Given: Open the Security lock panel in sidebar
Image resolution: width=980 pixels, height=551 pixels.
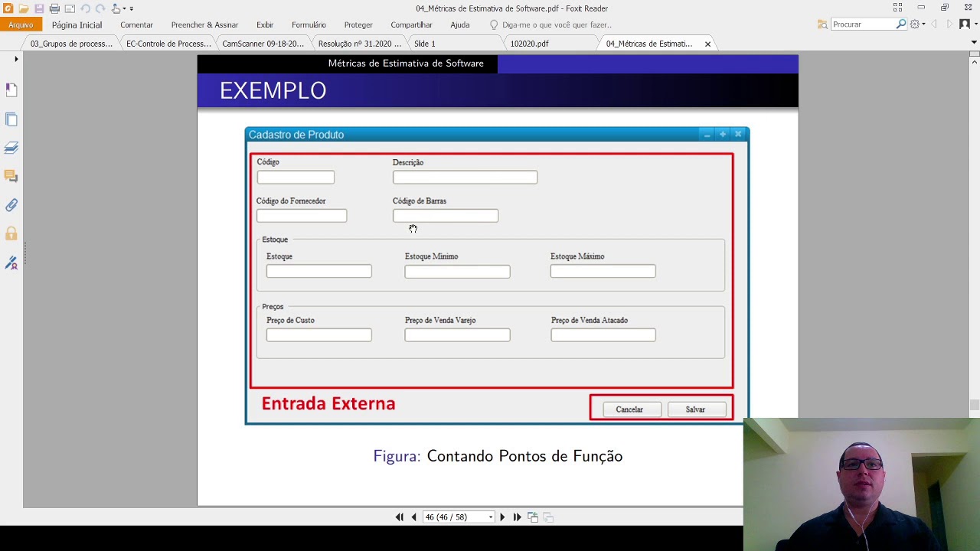Looking at the screenshot, I should click(x=11, y=234).
